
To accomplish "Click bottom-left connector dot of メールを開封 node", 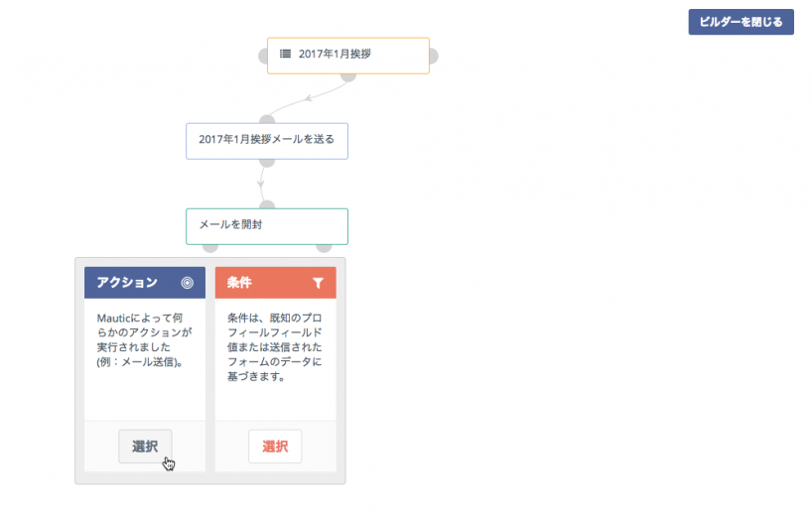I will click(x=209, y=247).
